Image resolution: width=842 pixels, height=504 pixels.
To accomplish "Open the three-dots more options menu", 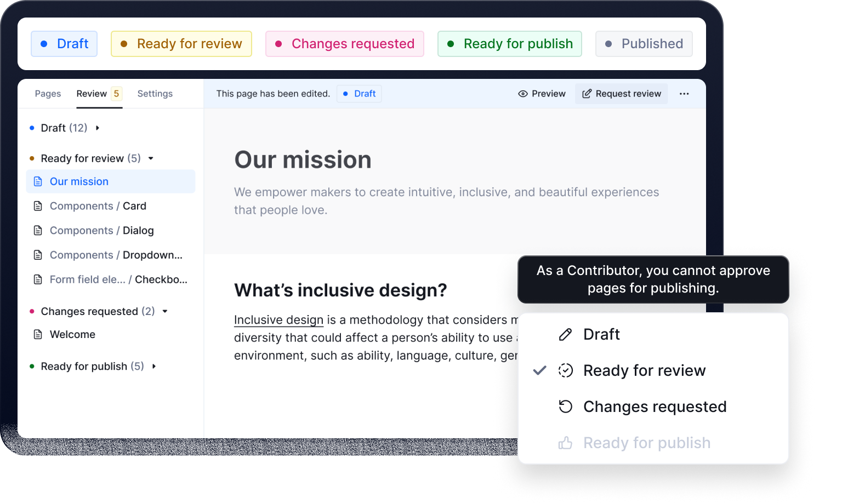I will point(684,94).
